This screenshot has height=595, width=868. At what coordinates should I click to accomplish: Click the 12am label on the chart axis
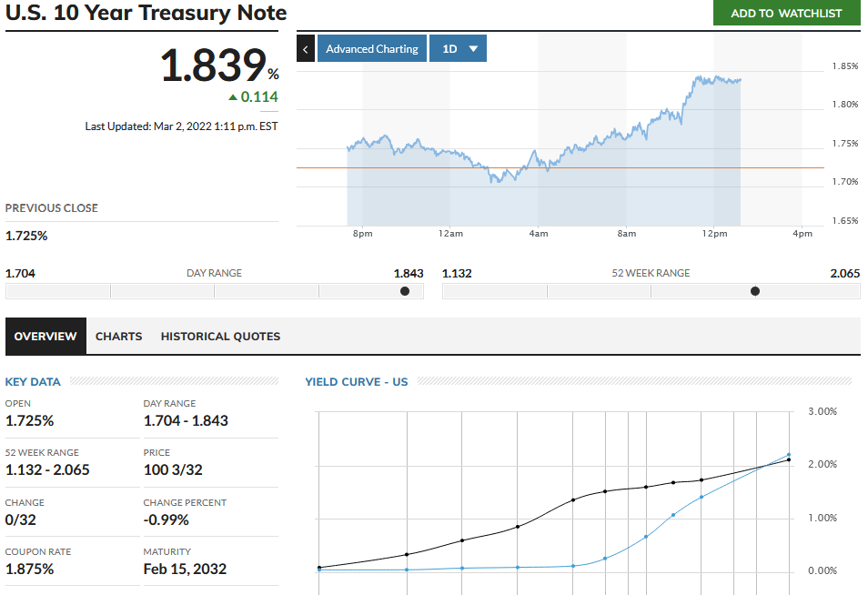(450, 234)
